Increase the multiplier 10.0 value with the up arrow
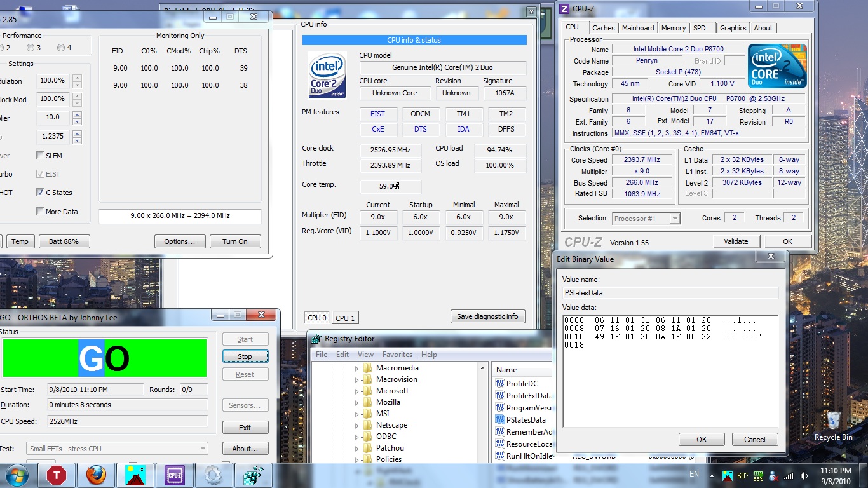Image resolution: width=868 pixels, height=488 pixels. pyautogui.click(x=77, y=114)
